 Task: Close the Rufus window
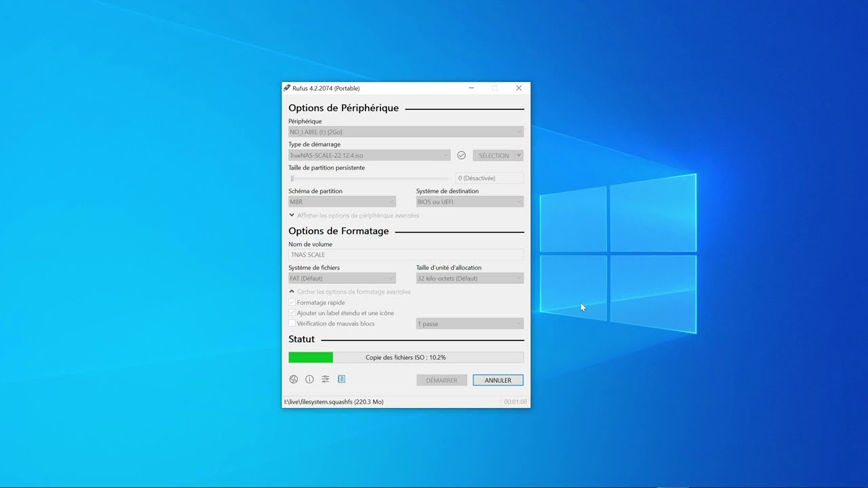click(519, 88)
